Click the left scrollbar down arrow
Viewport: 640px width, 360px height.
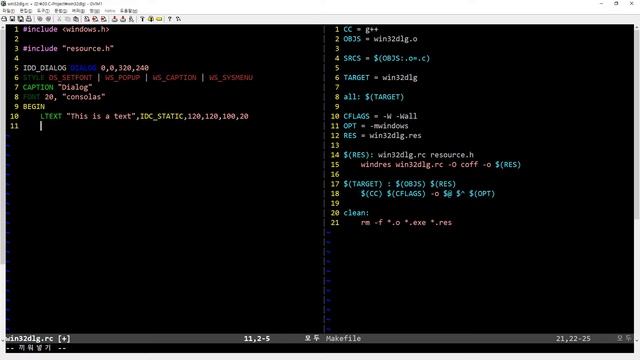[x=3, y=340]
